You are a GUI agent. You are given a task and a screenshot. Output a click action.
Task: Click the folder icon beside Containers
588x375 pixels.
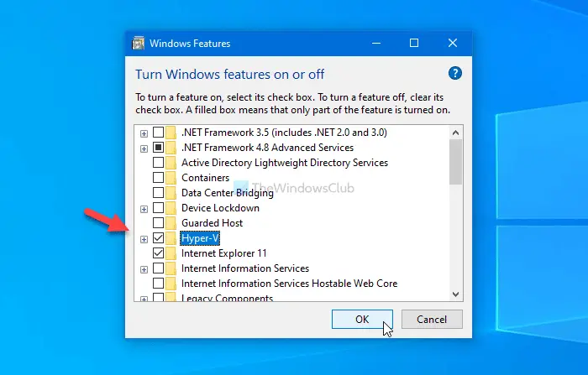pyautogui.click(x=171, y=178)
